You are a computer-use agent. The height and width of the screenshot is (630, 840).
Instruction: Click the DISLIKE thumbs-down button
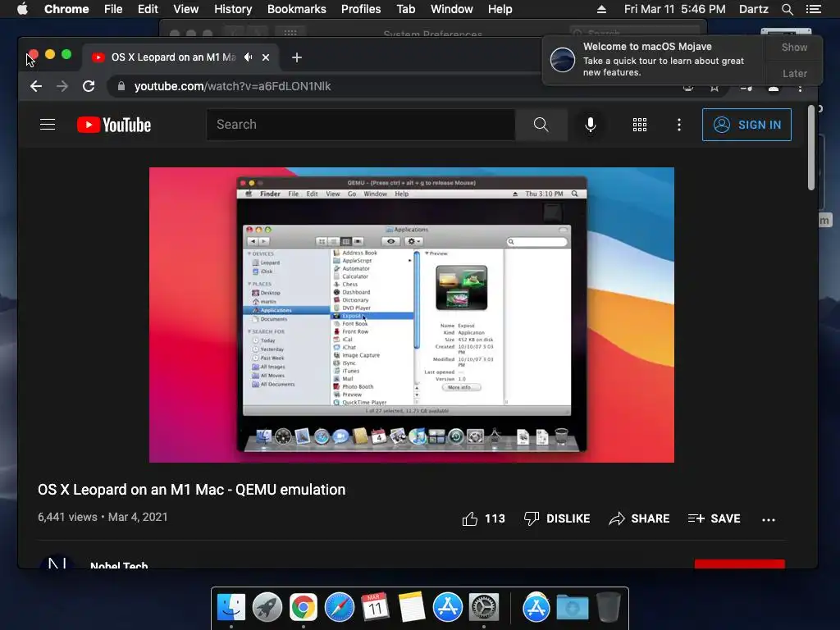[557, 518]
